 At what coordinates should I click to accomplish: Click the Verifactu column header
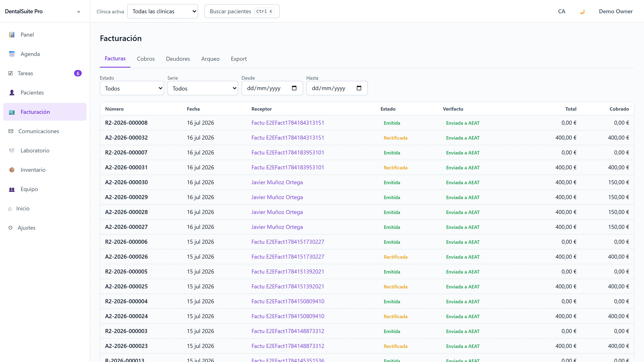click(x=453, y=109)
